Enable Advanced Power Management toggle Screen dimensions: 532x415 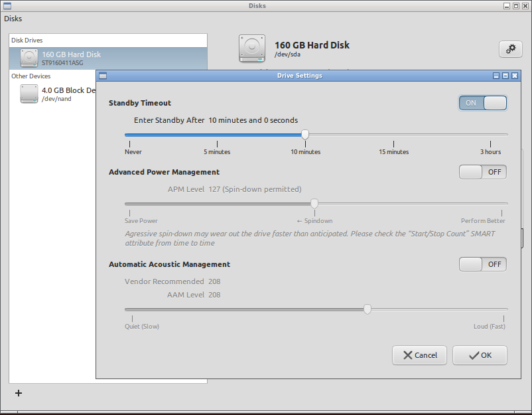pos(482,172)
